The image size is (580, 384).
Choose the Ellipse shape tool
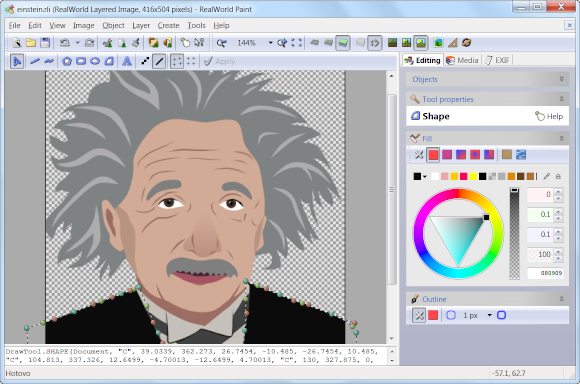pos(95,61)
